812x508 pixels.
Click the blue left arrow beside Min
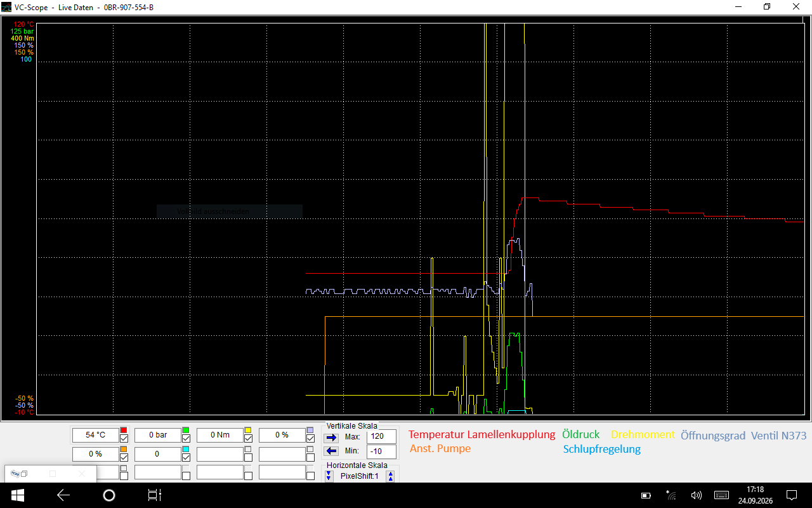click(332, 451)
